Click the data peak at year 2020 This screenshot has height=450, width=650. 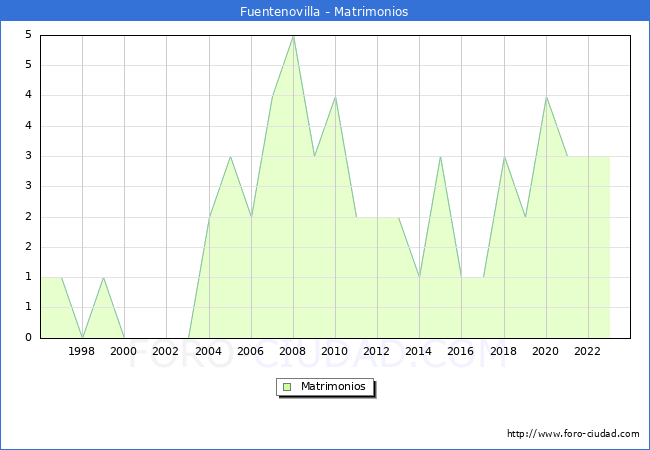pos(545,97)
